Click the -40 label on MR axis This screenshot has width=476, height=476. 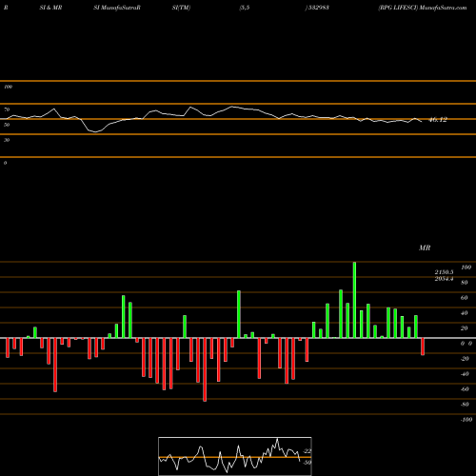tap(465, 374)
